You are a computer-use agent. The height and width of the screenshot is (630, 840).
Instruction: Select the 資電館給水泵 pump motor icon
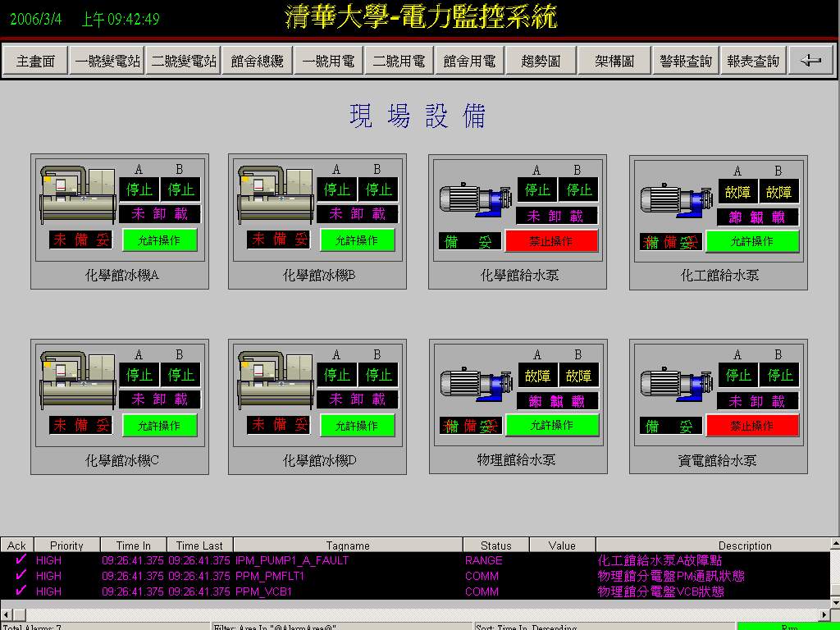(676, 385)
